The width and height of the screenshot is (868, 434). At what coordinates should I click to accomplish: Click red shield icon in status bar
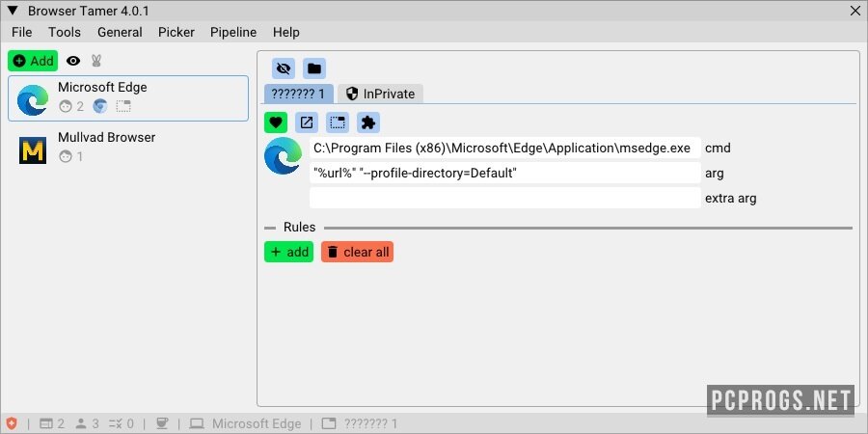(12, 423)
